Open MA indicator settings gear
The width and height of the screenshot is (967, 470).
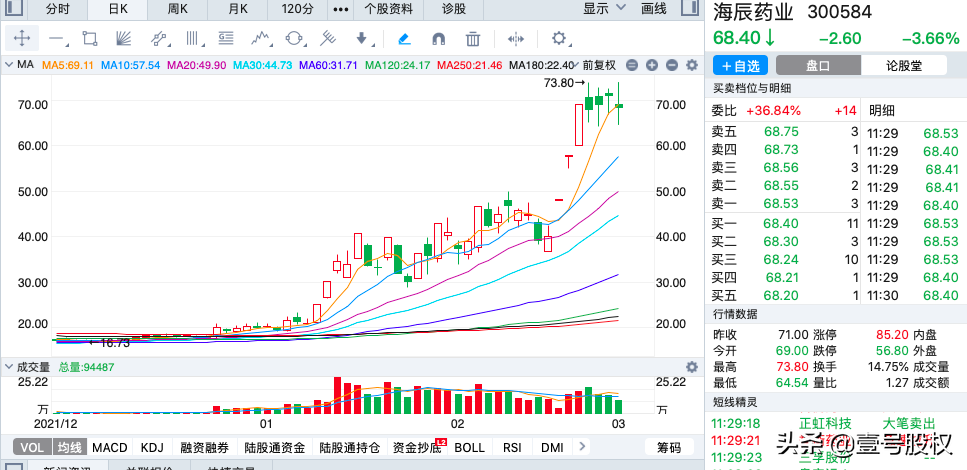688,65
